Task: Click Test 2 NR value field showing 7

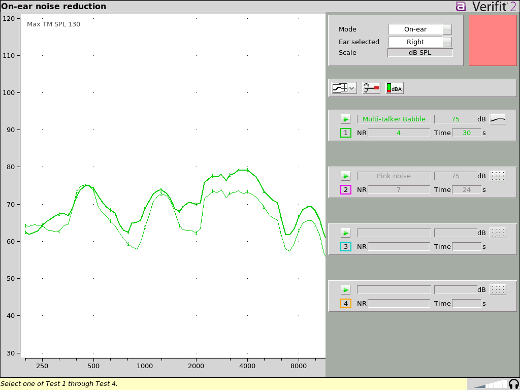Action: tap(399, 190)
